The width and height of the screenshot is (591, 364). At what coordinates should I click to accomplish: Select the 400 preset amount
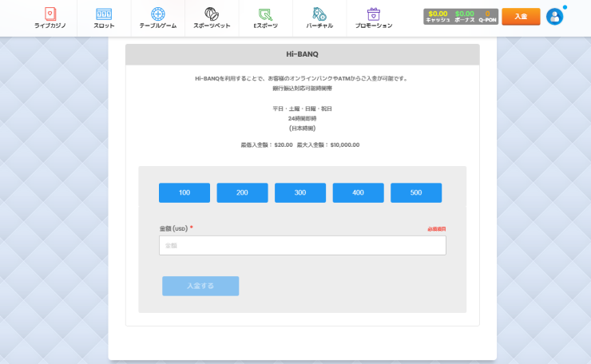(x=358, y=192)
